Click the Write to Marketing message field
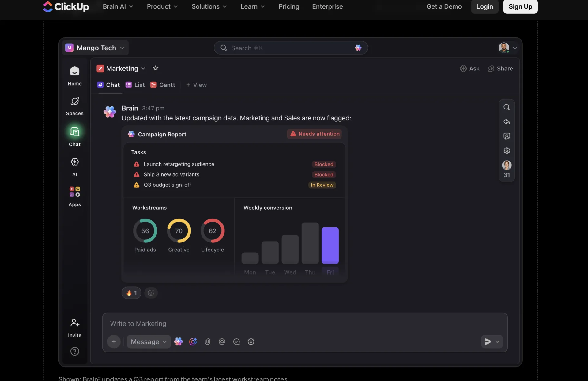 tap(305, 324)
